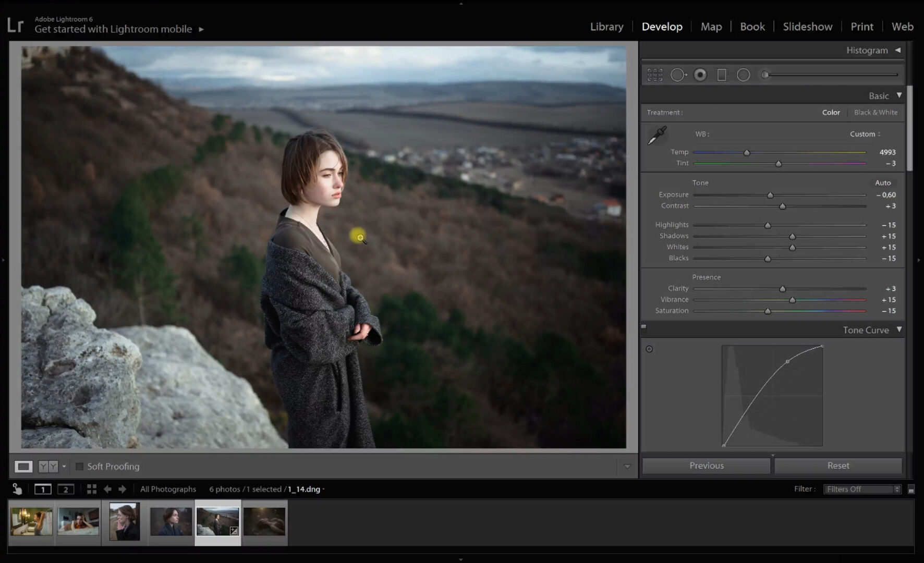The width and height of the screenshot is (924, 563).
Task: Collapse the Basic panel
Action: (x=899, y=95)
